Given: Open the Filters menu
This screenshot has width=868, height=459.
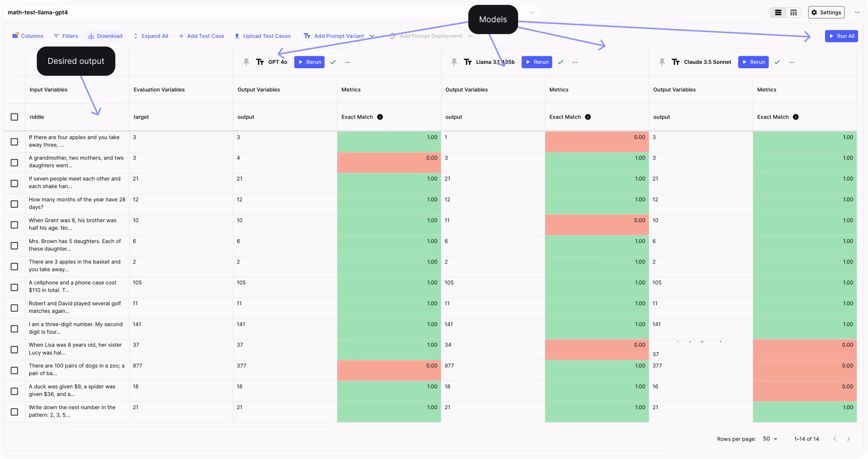Looking at the screenshot, I should (66, 36).
